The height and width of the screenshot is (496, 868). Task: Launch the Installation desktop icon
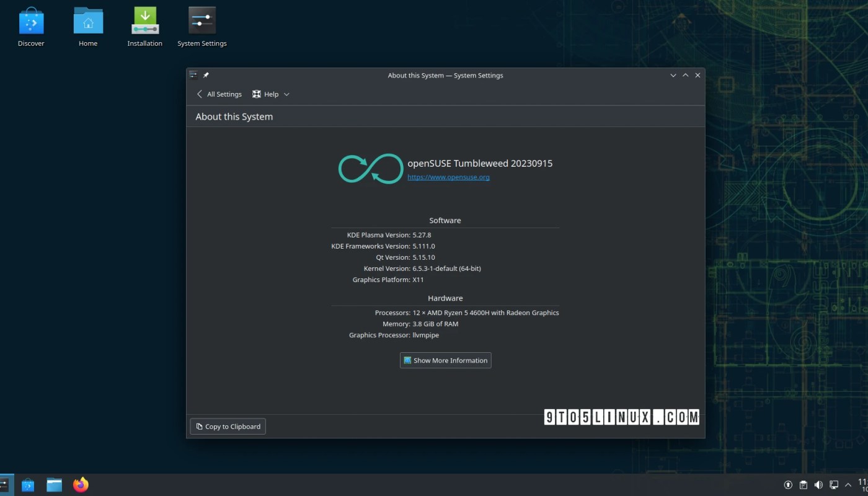click(145, 27)
